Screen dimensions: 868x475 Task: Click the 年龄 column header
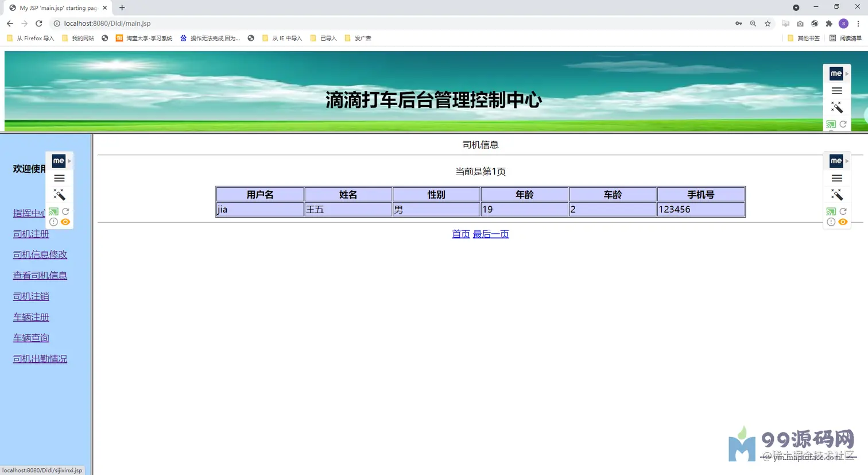[525, 195]
